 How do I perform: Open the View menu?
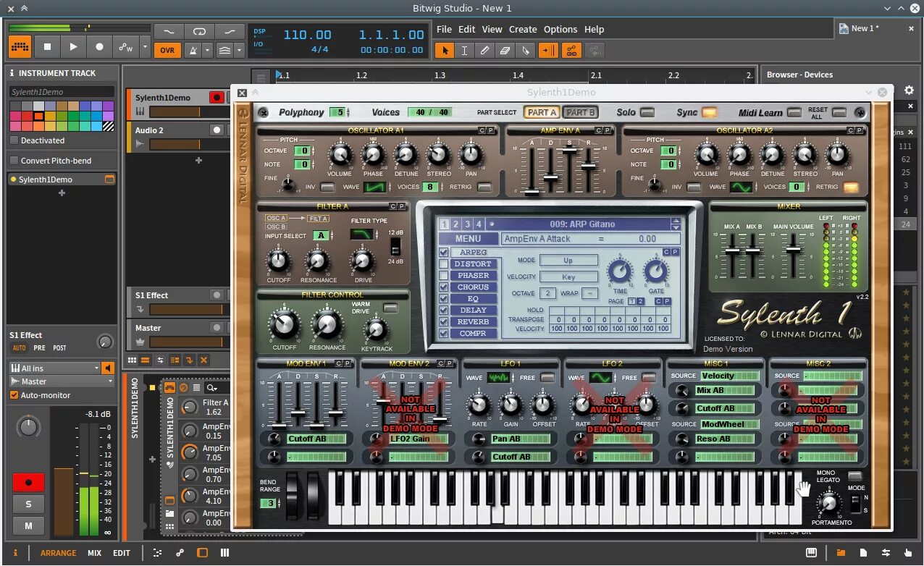point(492,29)
